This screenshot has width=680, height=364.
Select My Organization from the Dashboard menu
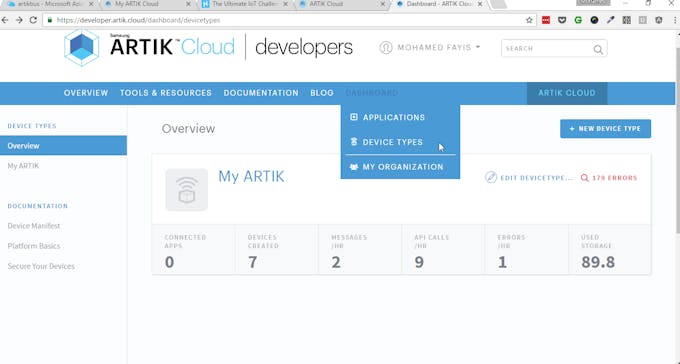coord(403,167)
